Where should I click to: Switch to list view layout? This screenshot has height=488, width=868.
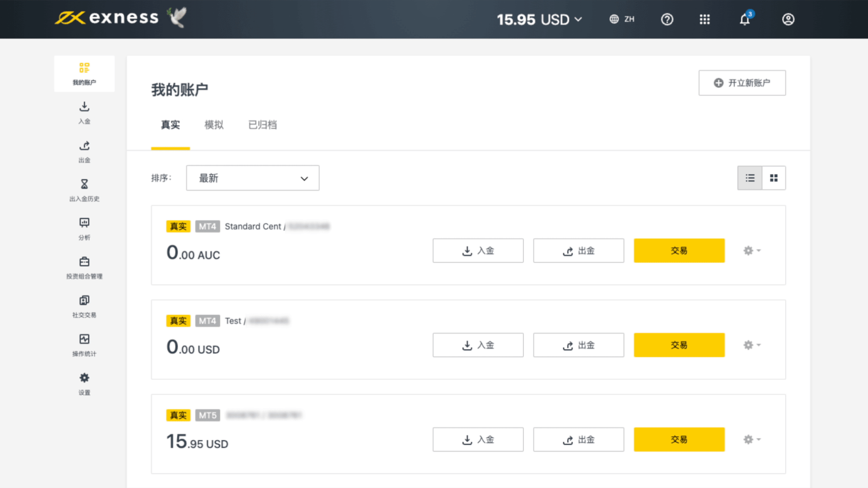(x=750, y=178)
